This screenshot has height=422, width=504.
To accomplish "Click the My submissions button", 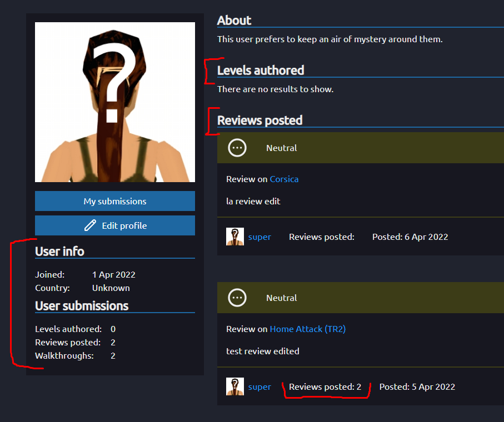I will click(x=114, y=201).
